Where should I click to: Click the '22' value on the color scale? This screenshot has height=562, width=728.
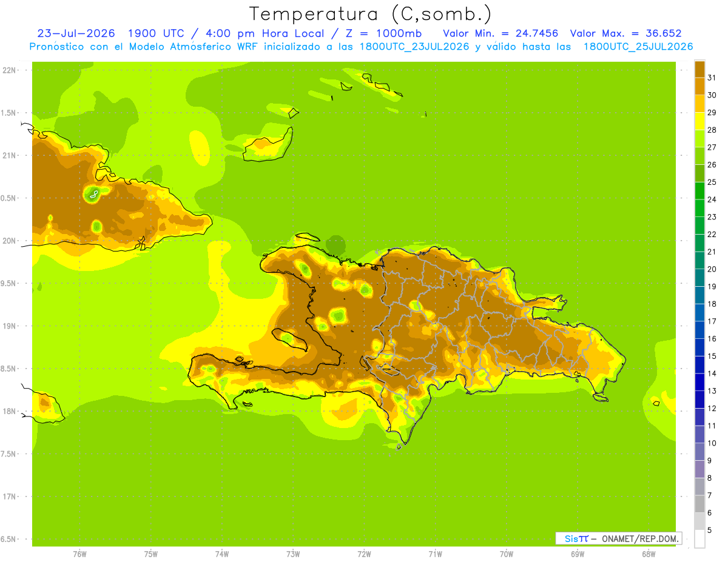coord(712,234)
